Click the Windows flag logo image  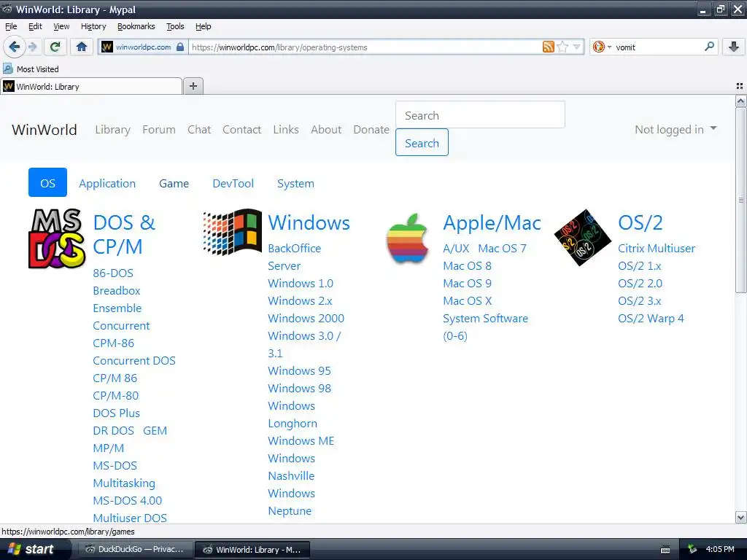[232, 232]
